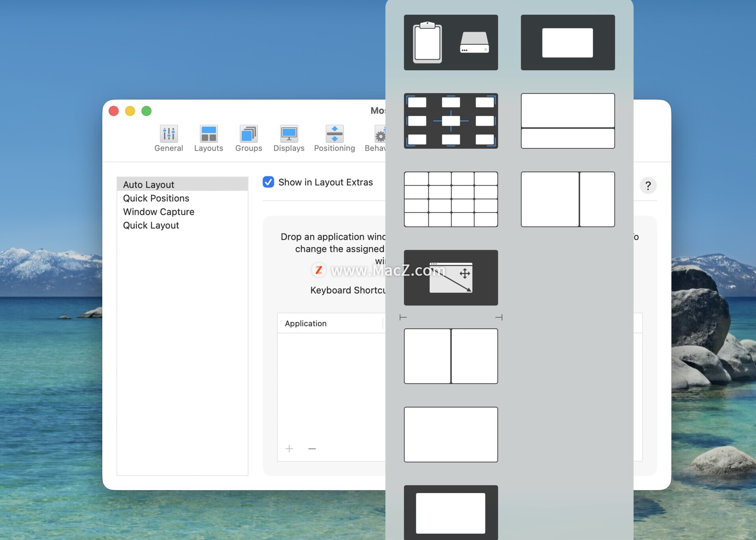
Task: Select Quick Layout sidebar entry
Action: tap(151, 226)
